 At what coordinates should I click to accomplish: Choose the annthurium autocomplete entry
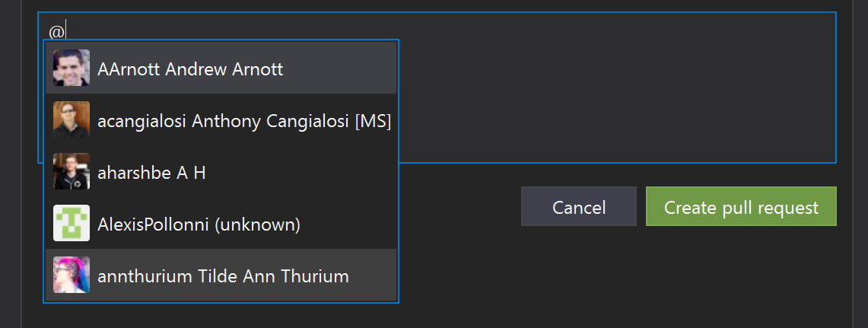[221, 275]
